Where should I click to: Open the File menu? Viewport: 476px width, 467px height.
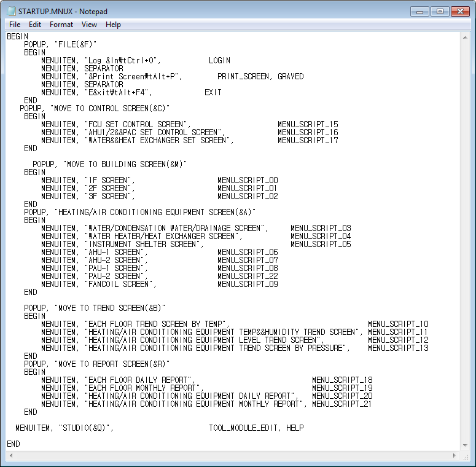[15, 25]
